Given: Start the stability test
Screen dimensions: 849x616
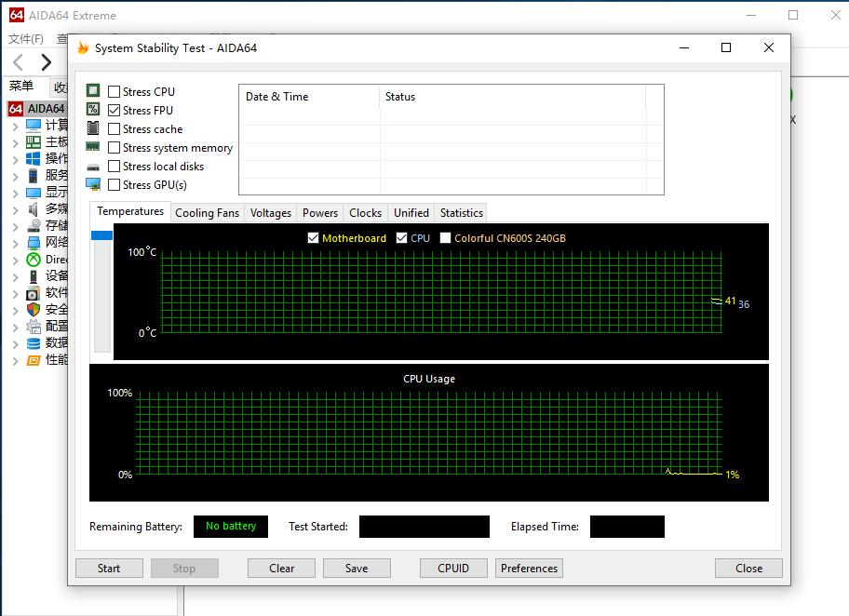Looking at the screenshot, I should 109,568.
